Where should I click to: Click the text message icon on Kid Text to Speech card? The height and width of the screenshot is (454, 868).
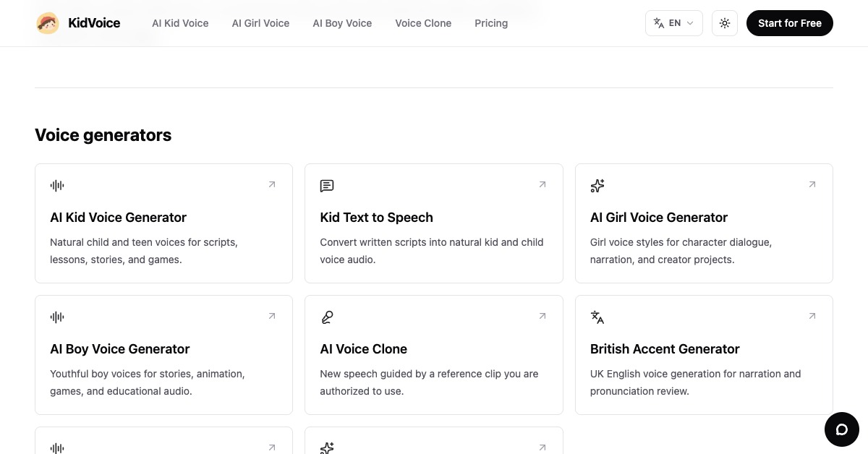coord(327,186)
